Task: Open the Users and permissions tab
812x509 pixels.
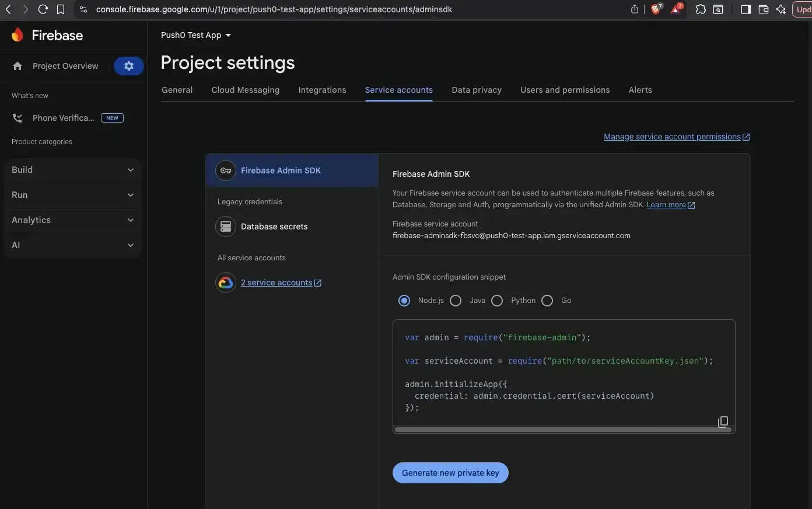Action: click(x=564, y=90)
